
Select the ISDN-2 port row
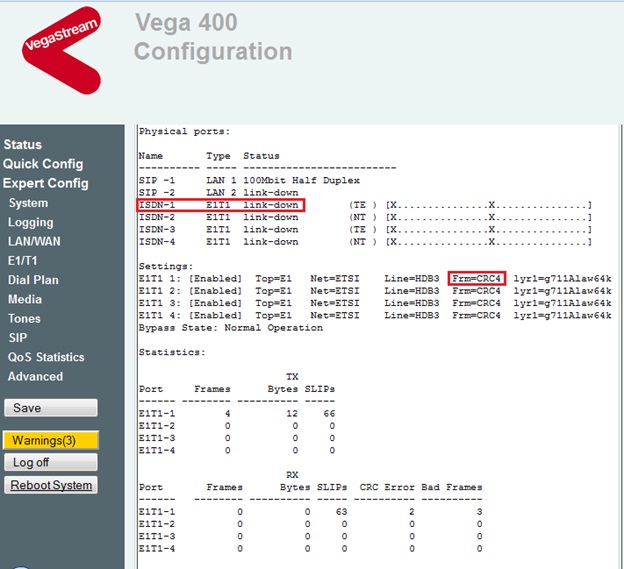pos(365,217)
